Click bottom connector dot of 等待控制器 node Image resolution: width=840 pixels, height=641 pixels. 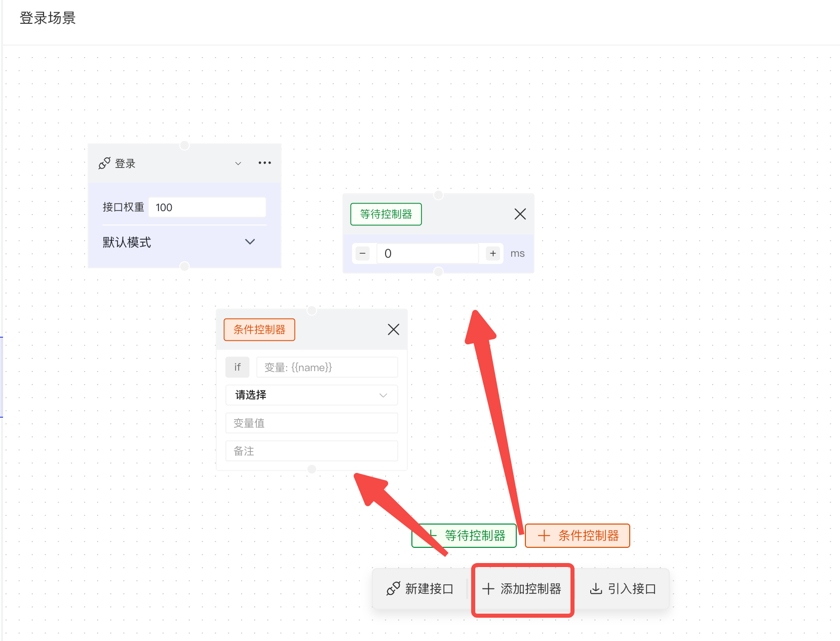[x=438, y=271]
